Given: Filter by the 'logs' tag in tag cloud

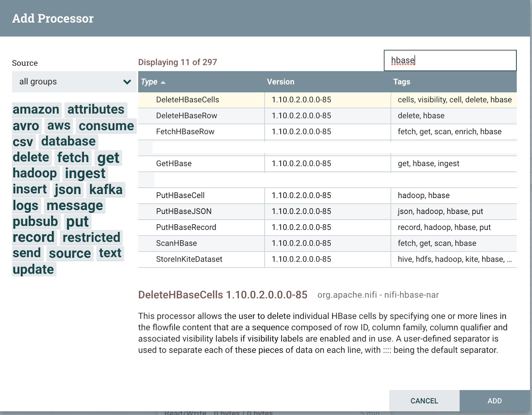Looking at the screenshot, I should coord(26,205).
